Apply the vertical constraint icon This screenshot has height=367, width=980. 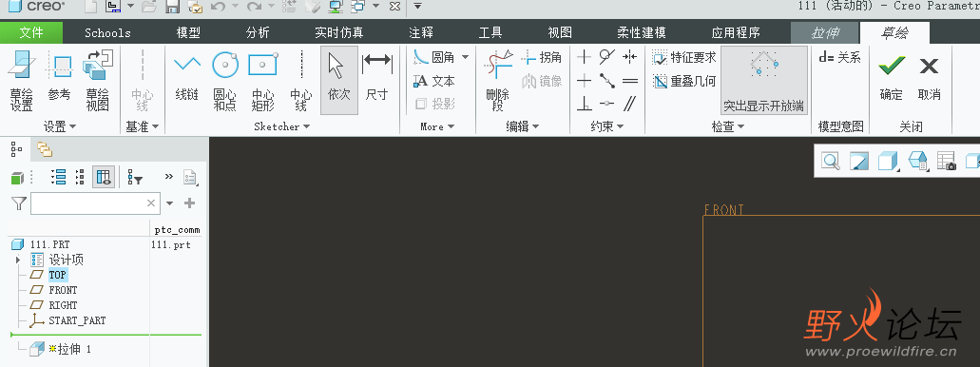pyautogui.click(x=584, y=57)
